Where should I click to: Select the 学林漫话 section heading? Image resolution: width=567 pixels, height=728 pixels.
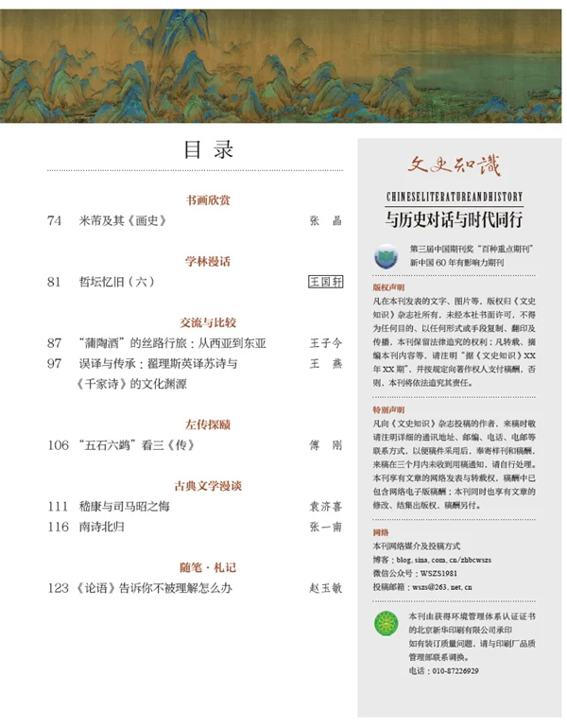[208, 261]
